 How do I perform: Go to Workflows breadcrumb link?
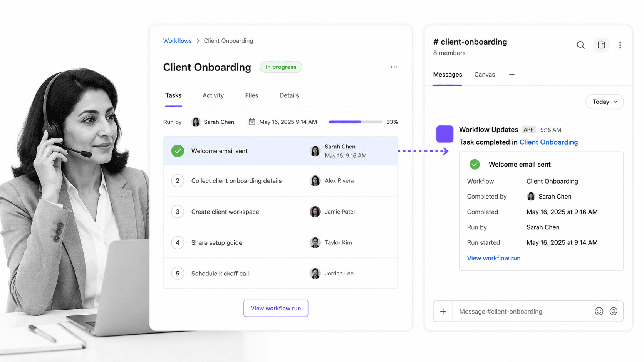177,41
